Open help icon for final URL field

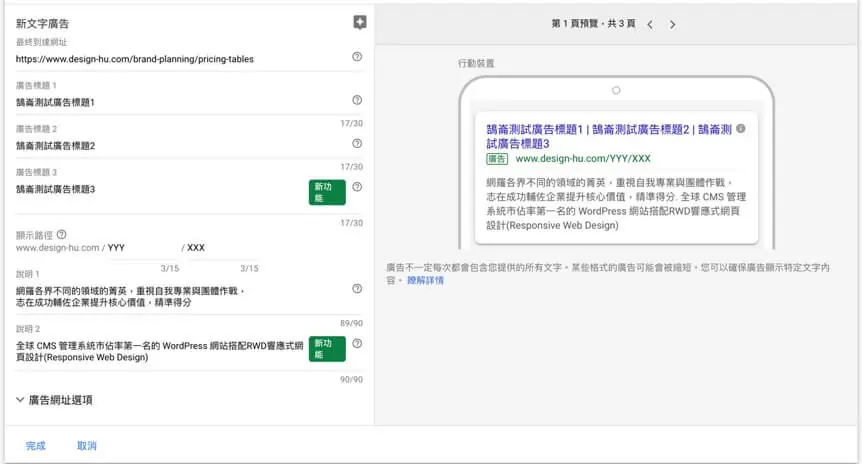(x=357, y=57)
